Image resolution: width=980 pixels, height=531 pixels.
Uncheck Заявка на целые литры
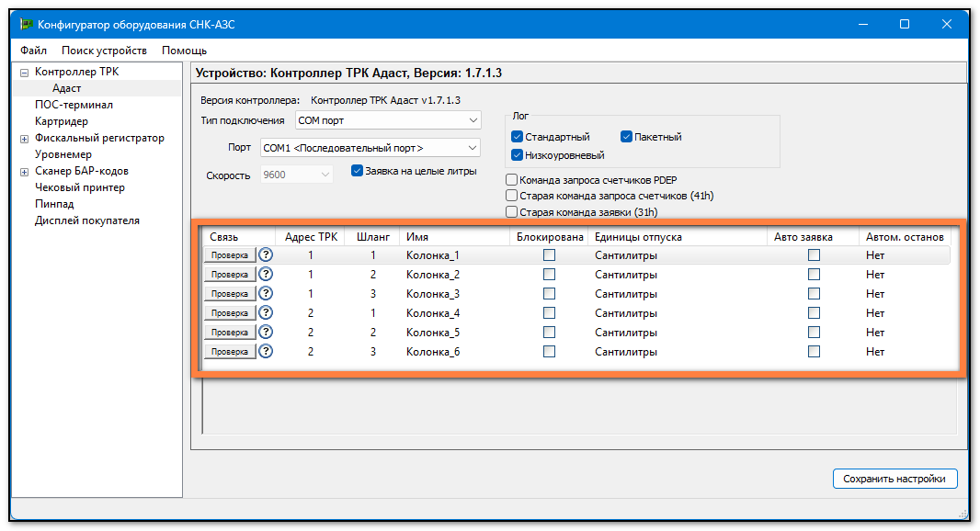pos(358,170)
